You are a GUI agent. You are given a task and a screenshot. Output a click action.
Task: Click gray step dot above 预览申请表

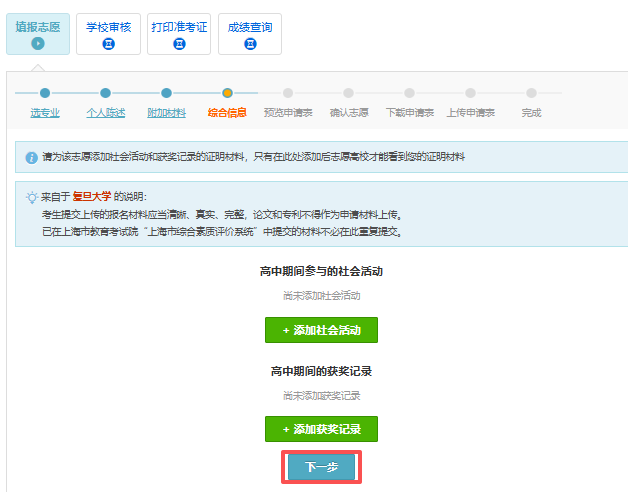(288, 93)
